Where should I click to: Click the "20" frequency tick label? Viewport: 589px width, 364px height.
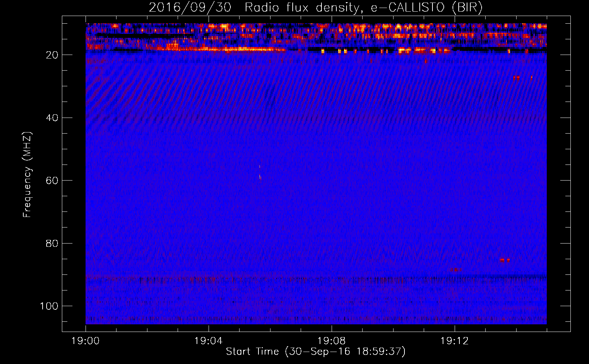coord(52,55)
